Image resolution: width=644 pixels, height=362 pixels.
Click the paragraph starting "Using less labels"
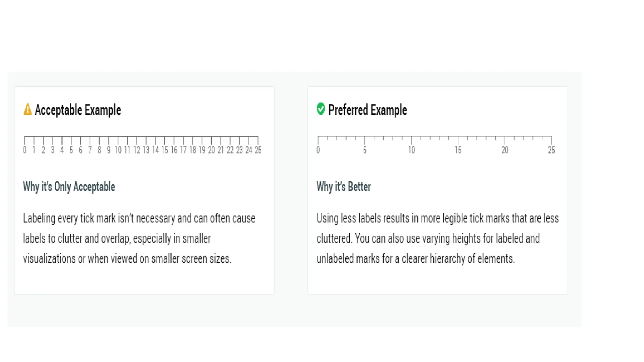(x=437, y=239)
